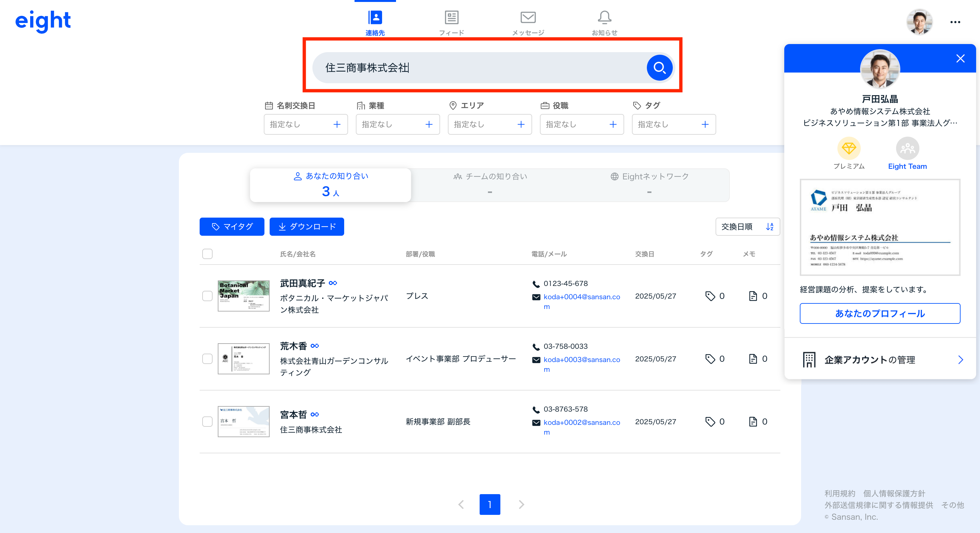Open 外部送信規律に関する情報提供 link

879,505
